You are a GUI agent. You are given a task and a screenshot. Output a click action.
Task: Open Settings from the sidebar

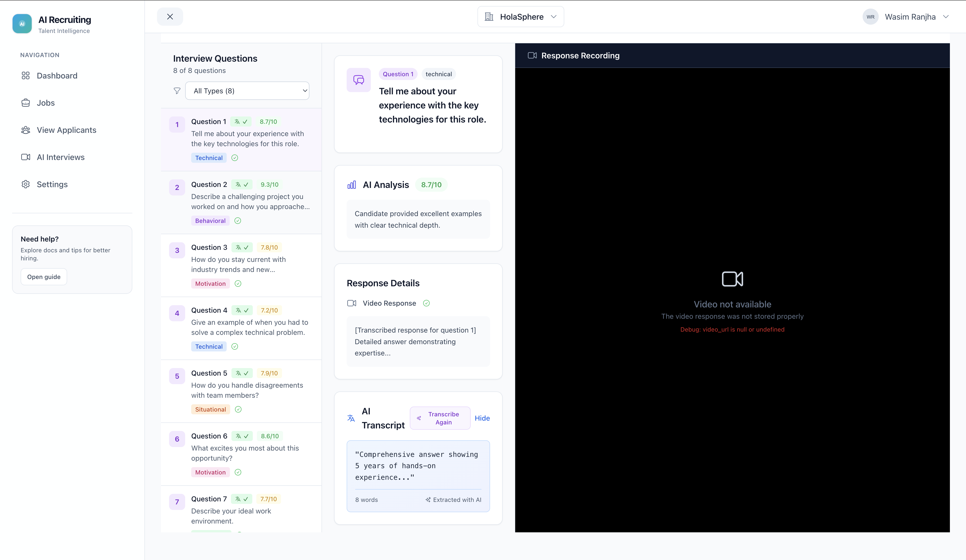pos(52,184)
